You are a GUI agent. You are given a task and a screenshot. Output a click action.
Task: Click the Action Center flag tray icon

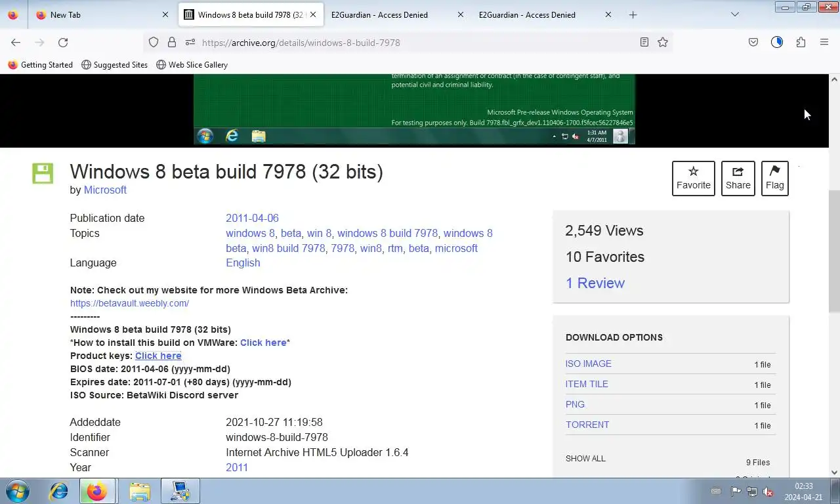pyautogui.click(x=736, y=492)
